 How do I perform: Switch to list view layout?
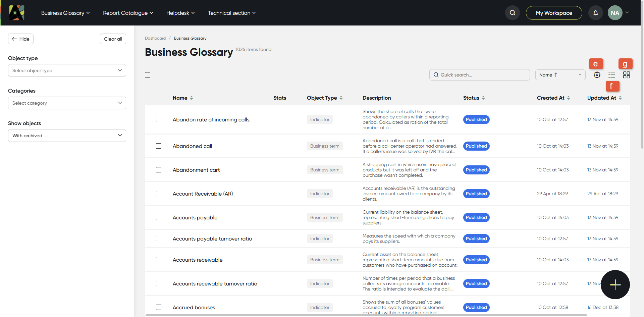[x=611, y=75]
